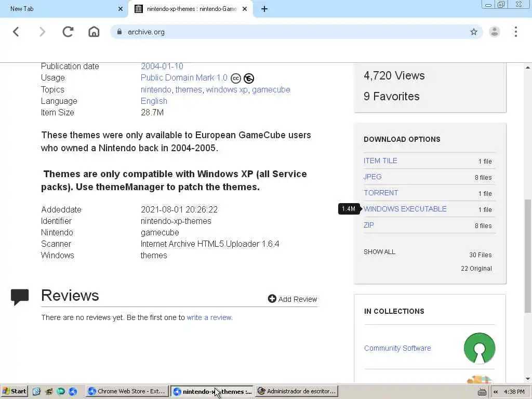Viewport: 532px width, 399px height.
Task: Download the ITEM TILE option
Action: [x=380, y=161]
